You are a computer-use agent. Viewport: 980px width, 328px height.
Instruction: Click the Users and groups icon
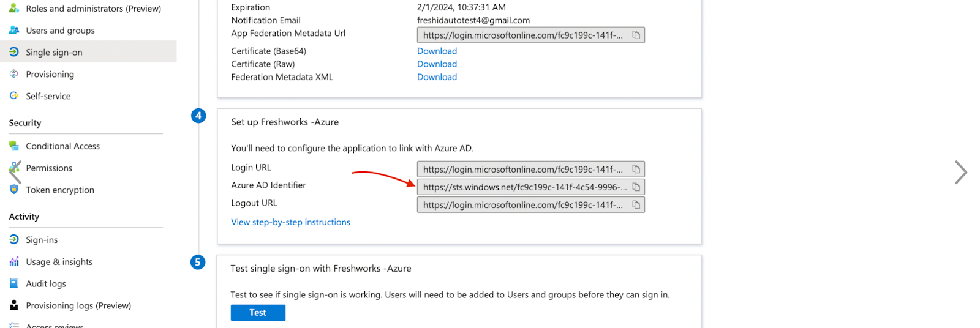(14, 30)
